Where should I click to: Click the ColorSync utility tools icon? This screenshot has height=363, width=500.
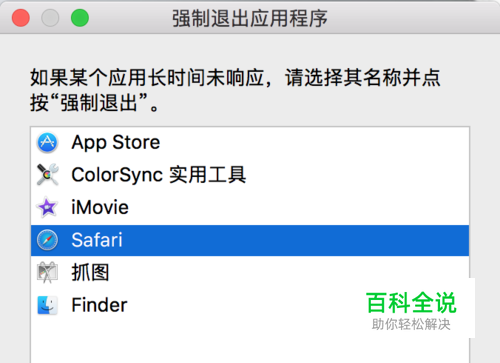click(47, 175)
